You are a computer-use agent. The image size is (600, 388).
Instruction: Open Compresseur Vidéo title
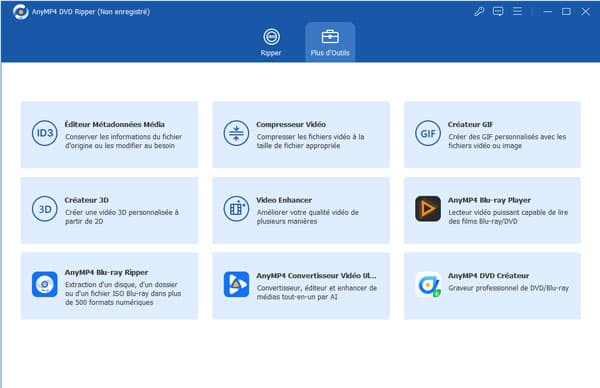pos(291,124)
